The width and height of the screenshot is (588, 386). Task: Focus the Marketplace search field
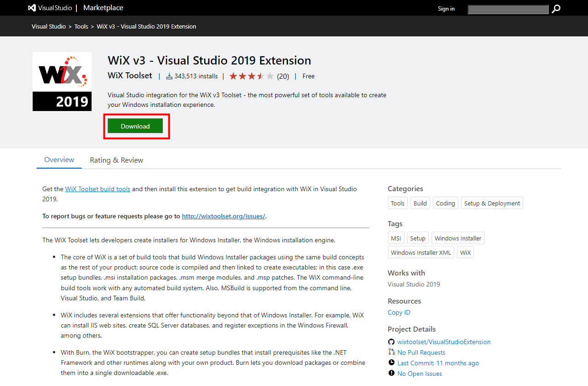pos(508,9)
